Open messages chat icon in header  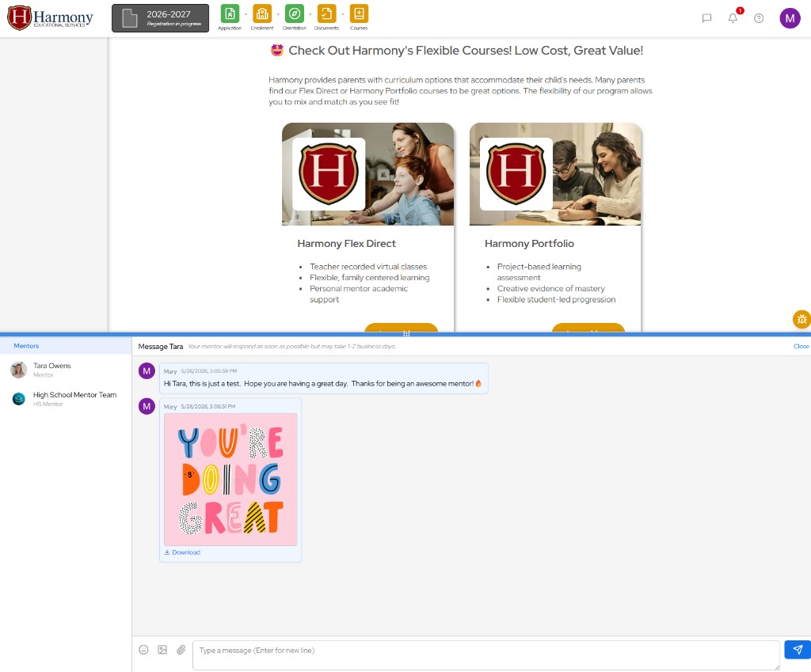pos(706,19)
